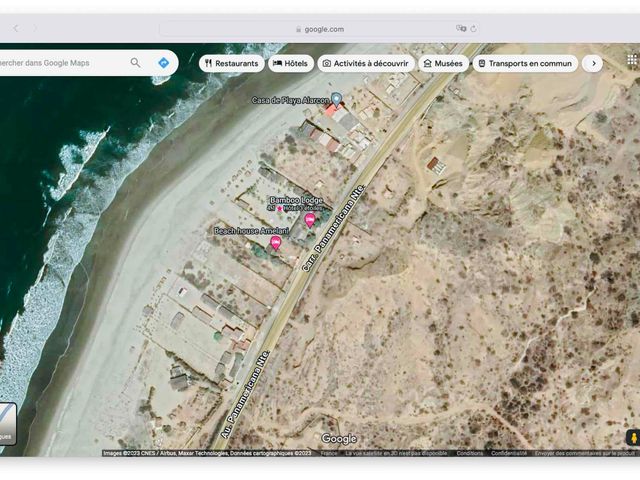
Task: Go back with browser back arrow
Action: coord(16,28)
